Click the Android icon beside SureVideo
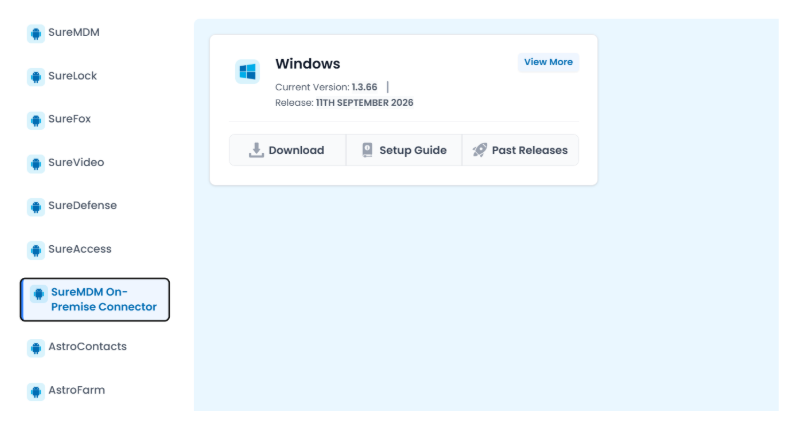 click(x=35, y=164)
